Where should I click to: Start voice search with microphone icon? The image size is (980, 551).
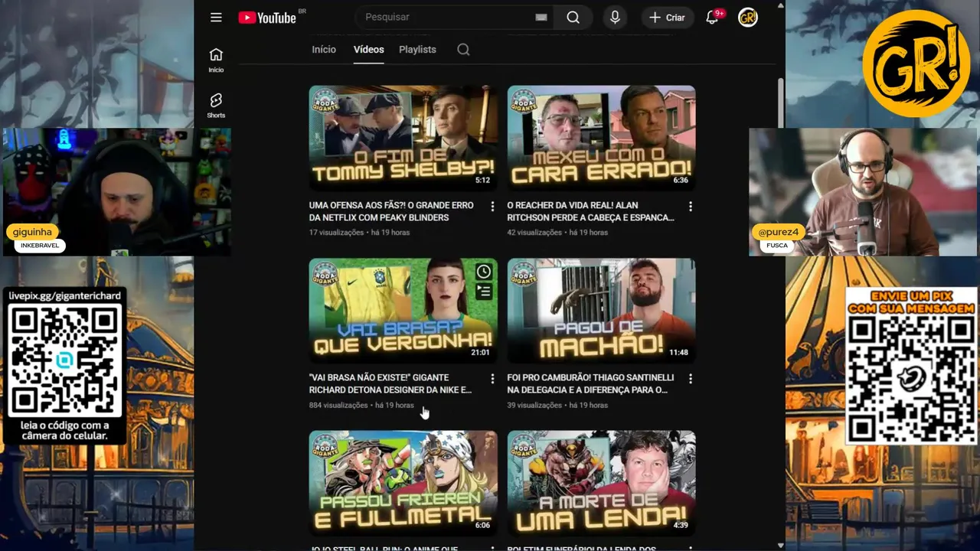[615, 18]
